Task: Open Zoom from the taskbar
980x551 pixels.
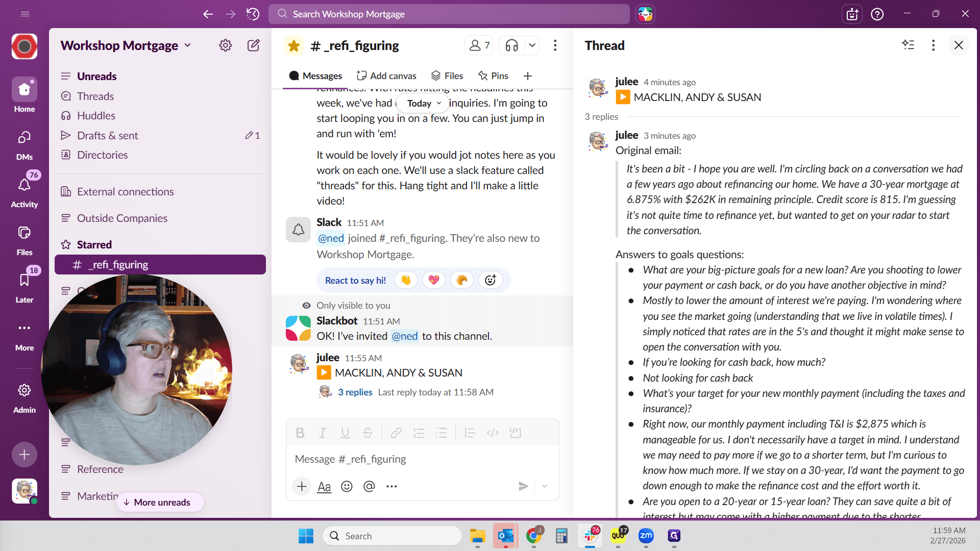Action: pos(646,536)
